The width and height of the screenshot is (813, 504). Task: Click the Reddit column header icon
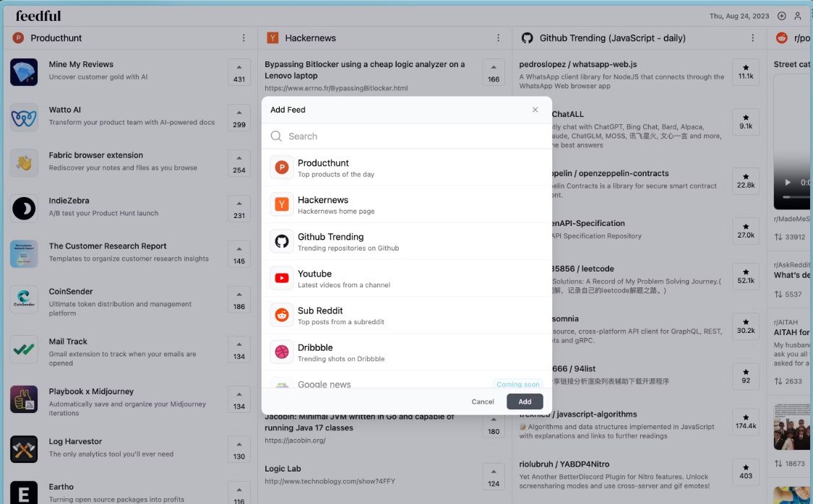[x=781, y=38]
